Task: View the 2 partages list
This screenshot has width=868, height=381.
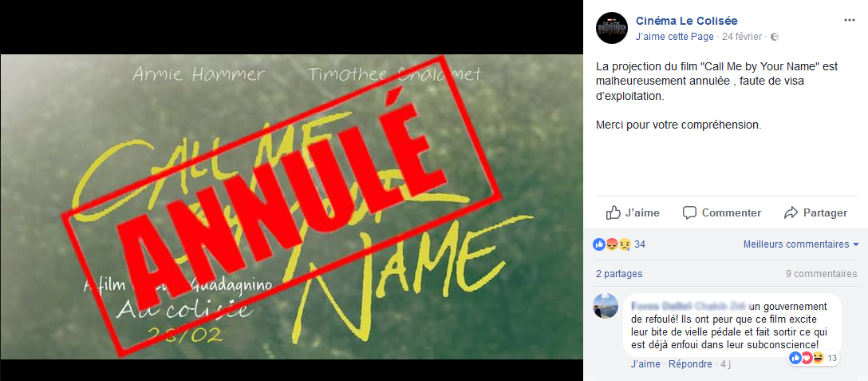Action: [619, 274]
